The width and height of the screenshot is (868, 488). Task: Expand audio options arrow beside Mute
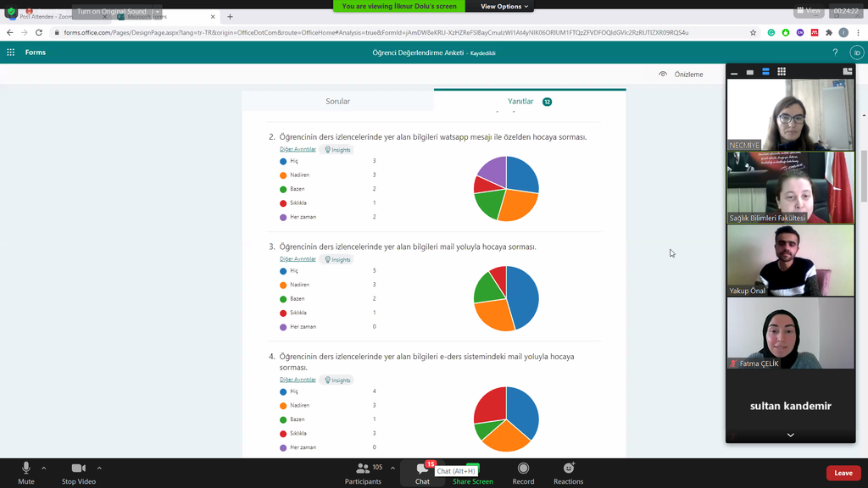[x=44, y=468]
